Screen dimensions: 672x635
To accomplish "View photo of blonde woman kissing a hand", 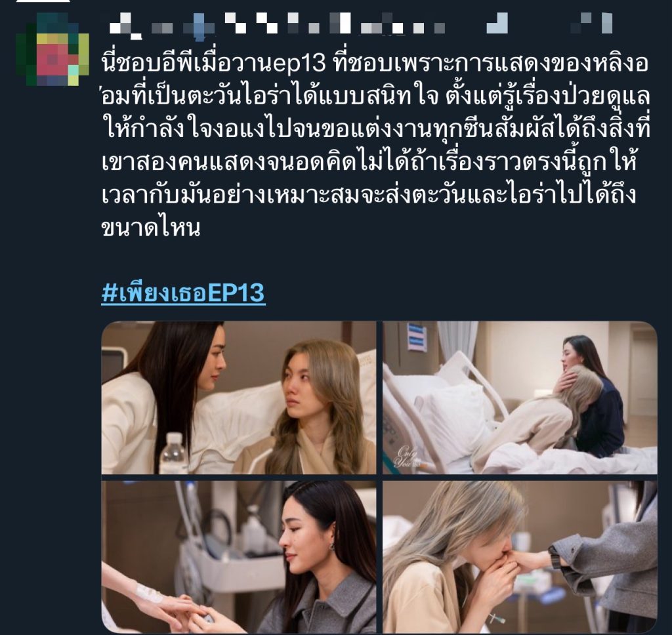I will pos(520,556).
